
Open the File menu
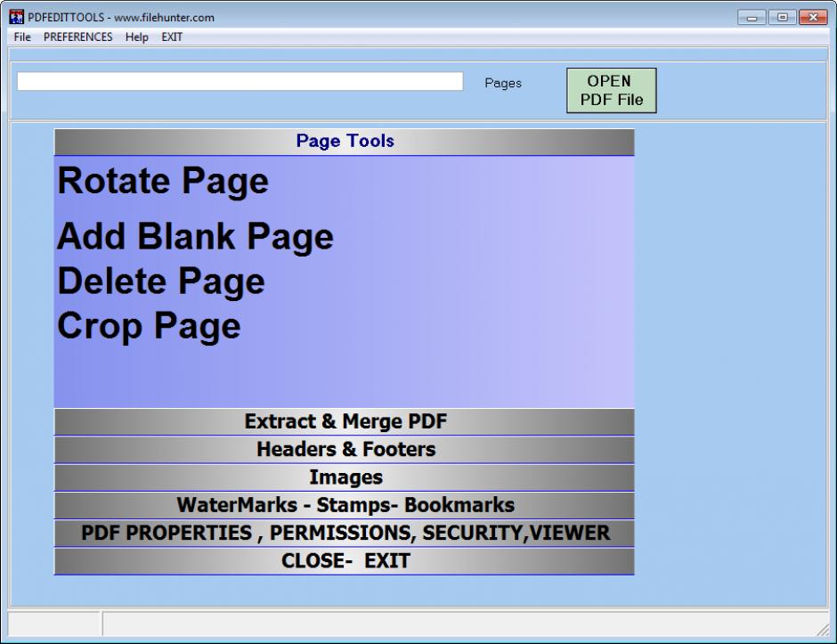(x=22, y=37)
